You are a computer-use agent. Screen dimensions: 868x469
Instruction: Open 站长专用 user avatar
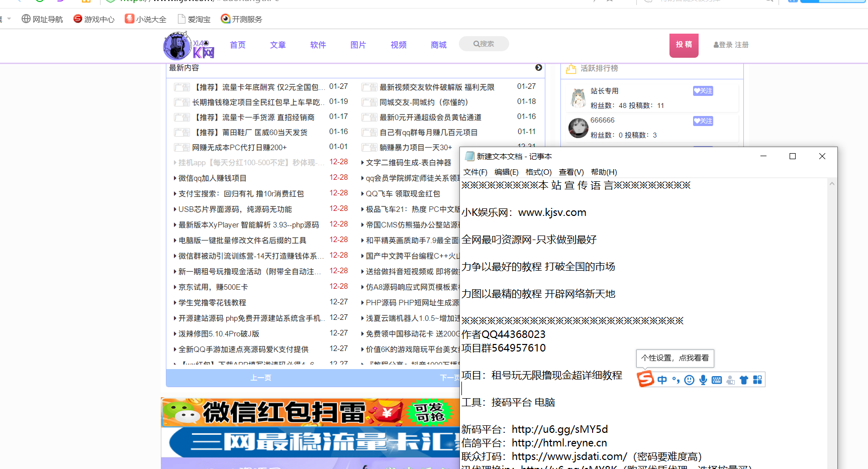[578, 98]
